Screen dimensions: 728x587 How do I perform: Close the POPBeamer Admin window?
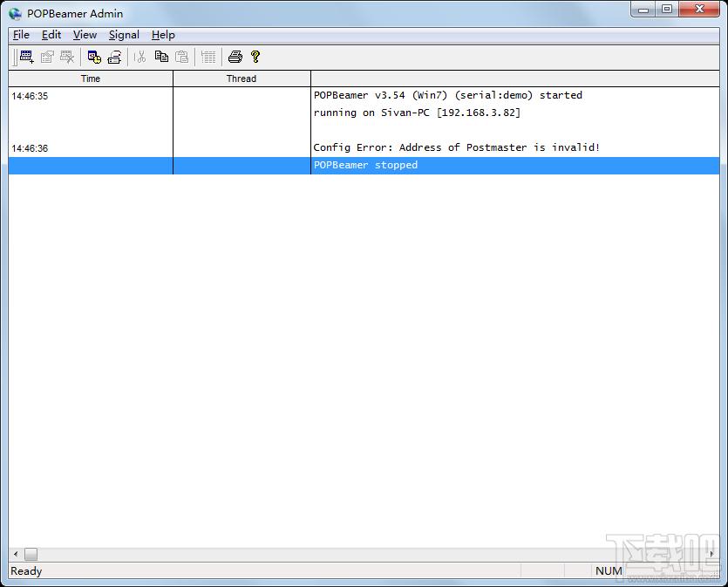pyautogui.click(x=700, y=10)
